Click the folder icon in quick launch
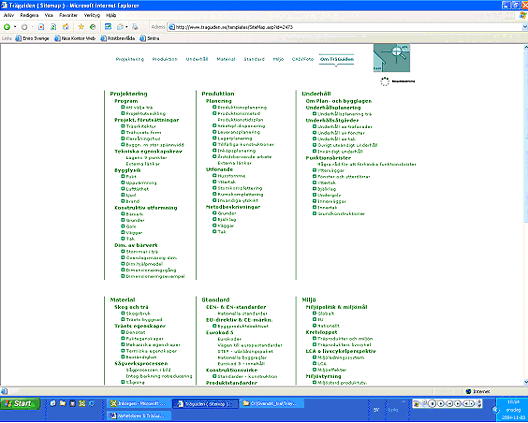Image resolution: width=528 pixels, height=423 pixels. pos(63,403)
